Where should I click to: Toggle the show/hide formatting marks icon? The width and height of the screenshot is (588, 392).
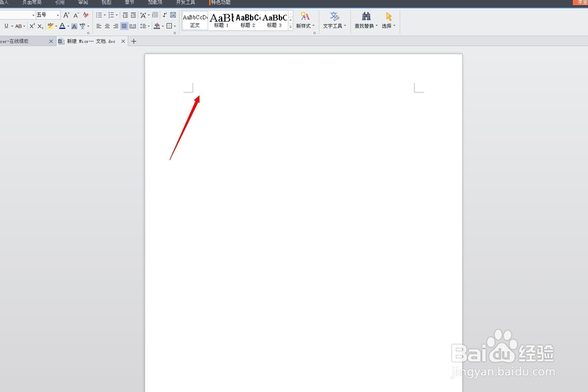click(x=165, y=15)
